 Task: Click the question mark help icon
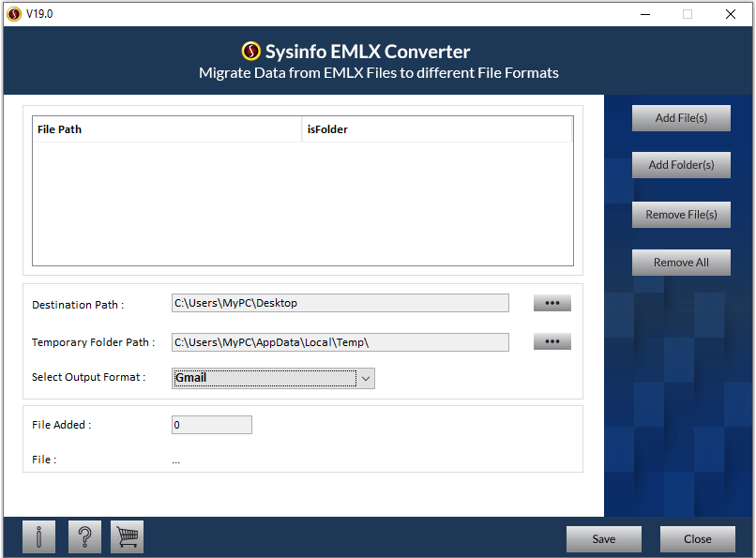click(x=83, y=537)
